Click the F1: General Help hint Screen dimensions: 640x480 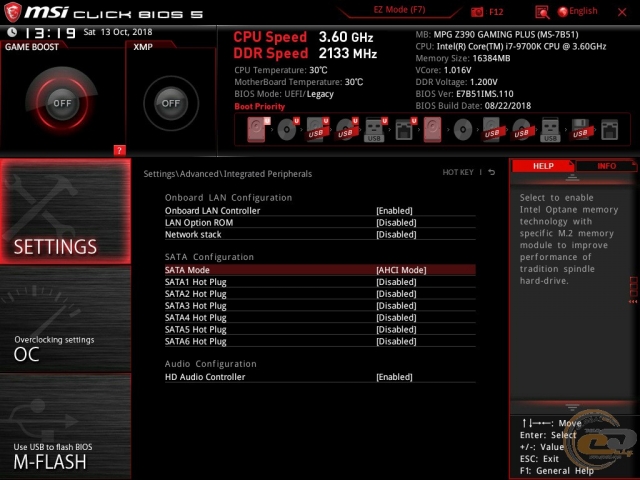(557, 471)
